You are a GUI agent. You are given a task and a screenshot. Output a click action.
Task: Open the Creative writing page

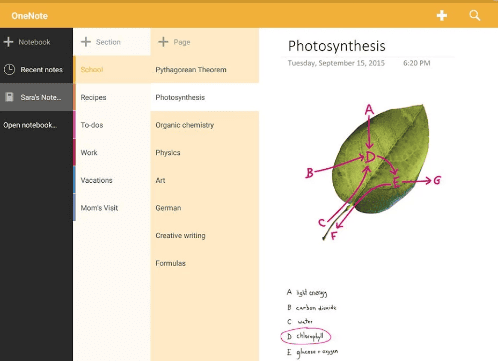tap(205, 236)
